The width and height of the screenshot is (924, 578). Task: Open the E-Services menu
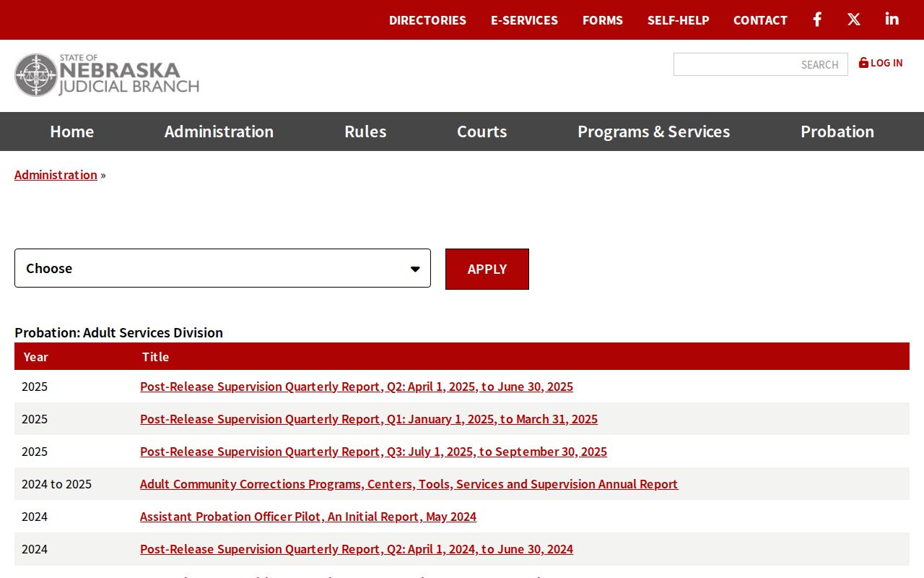coord(524,20)
